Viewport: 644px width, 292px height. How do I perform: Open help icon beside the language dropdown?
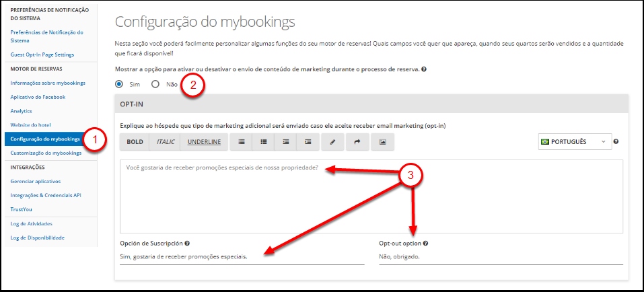tap(616, 142)
